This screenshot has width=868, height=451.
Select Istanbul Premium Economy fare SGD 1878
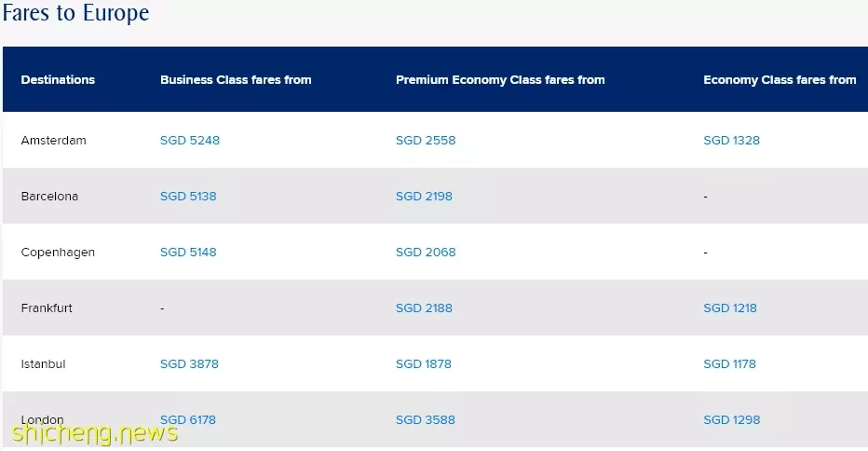(424, 364)
